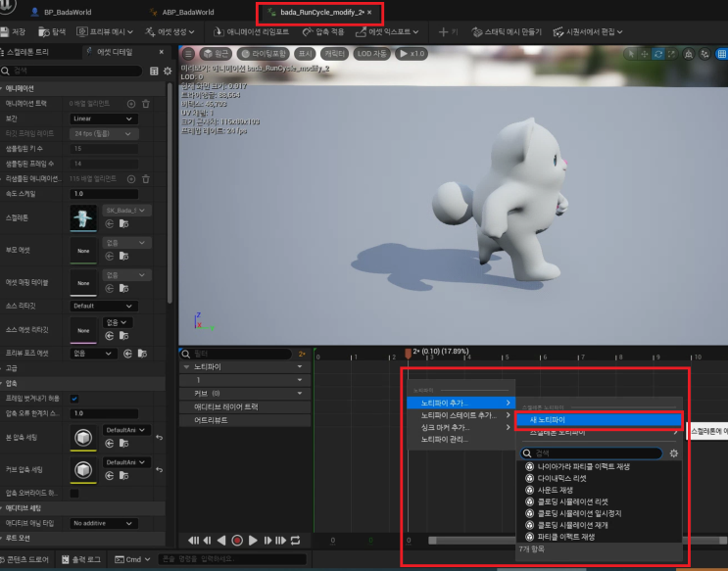Use selected asset for 에셋 매핑 테이블
Screen dimensions: 728x571
(x=110, y=289)
